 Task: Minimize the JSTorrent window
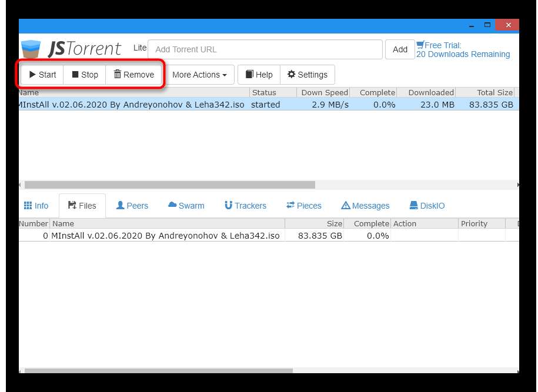point(472,25)
